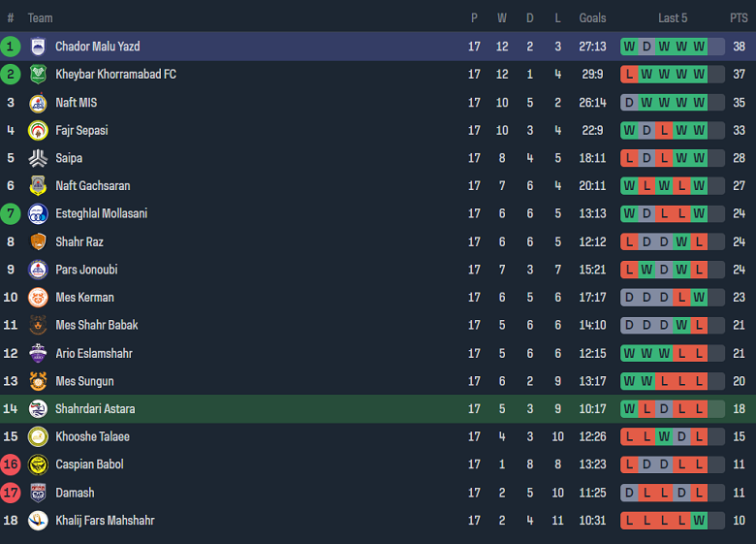Click Khalij Fars Mahshahr's latest win result
This screenshot has height=544, width=756.
point(699,521)
